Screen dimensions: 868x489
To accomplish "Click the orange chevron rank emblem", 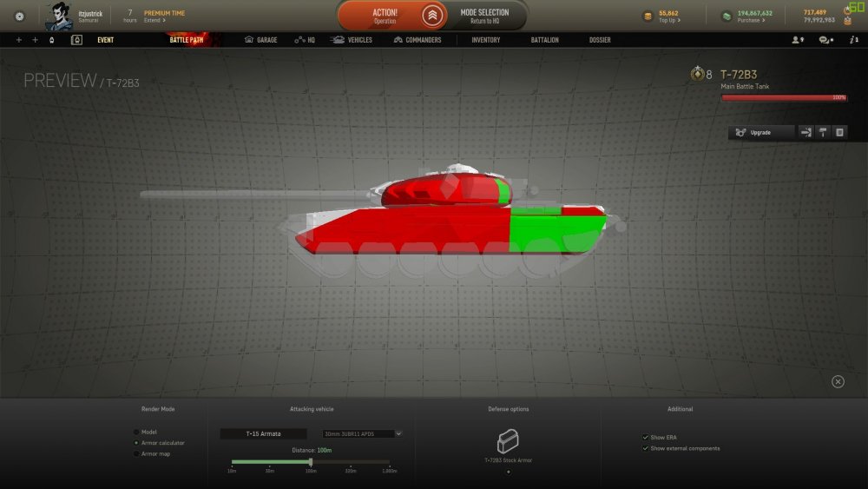I will pyautogui.click(x=432, y=16).
